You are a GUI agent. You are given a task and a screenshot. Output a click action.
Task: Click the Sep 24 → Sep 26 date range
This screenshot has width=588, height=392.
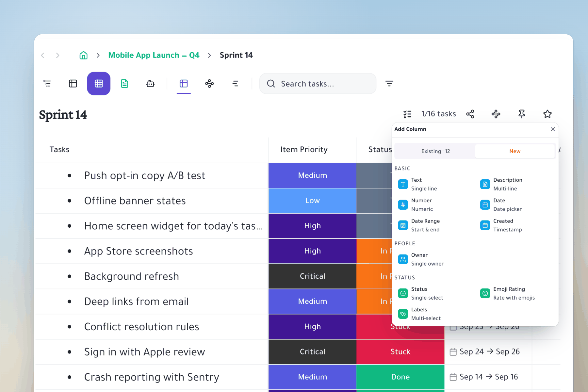click(485, 352)
